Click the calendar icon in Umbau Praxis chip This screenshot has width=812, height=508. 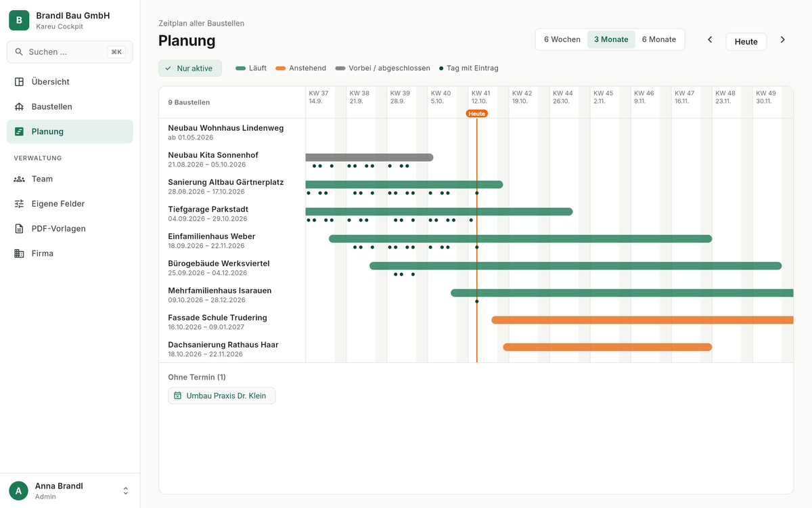click(x=178, y=396)
